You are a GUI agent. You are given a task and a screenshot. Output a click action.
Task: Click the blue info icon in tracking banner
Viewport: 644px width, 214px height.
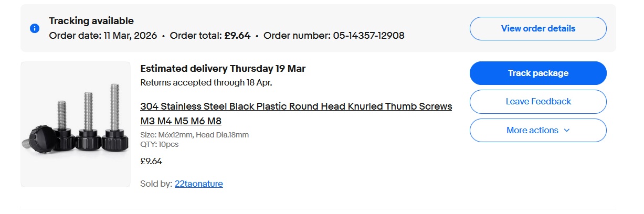[35, 28]
